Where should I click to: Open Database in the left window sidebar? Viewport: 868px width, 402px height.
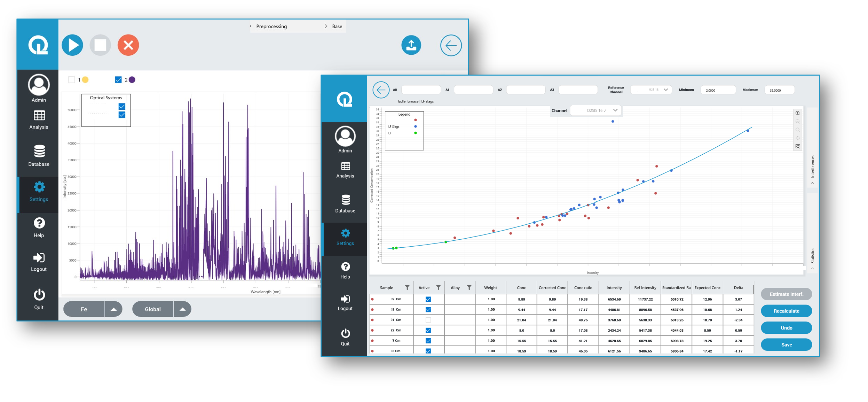pyautogui.click(x=39, y=155)
